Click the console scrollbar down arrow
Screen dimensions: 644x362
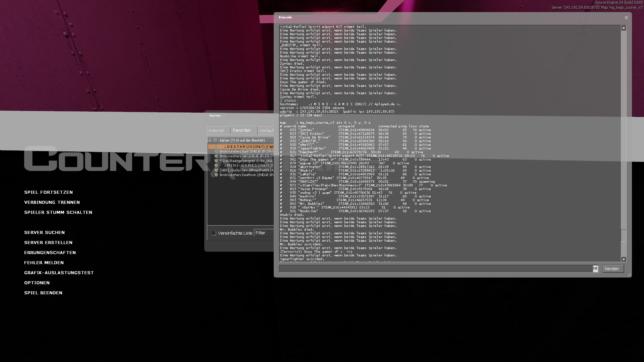(624, 259)
